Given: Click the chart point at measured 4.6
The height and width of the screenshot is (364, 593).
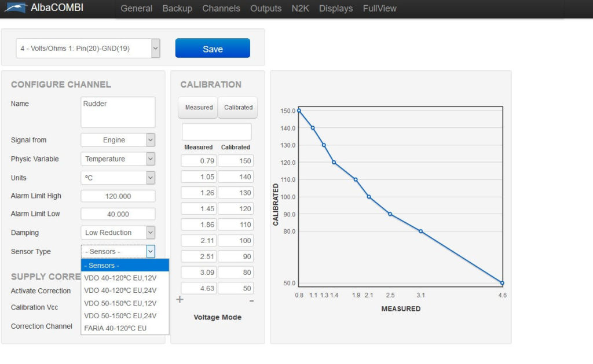Looking at the screenshot, I should 502,283.
